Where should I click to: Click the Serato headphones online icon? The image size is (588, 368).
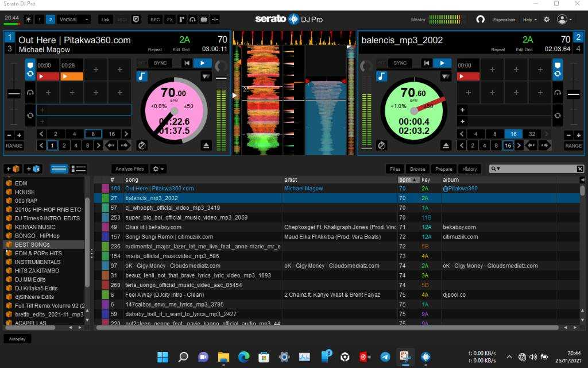481,20
